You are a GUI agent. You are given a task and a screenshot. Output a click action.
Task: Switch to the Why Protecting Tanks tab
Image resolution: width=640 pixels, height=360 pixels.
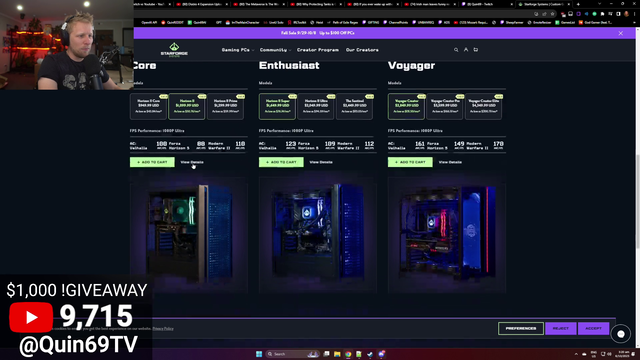(316, 4)
